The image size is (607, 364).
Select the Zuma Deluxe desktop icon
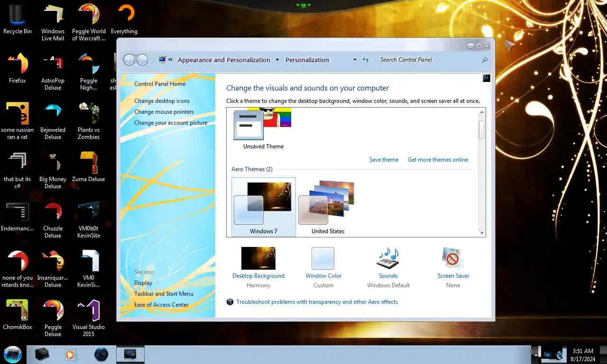[89, 167]
